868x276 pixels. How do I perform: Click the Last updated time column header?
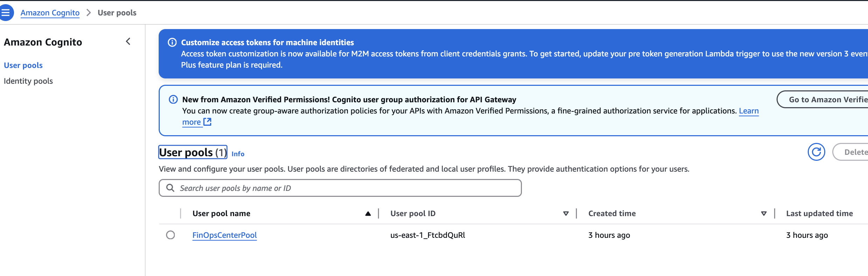coord(819,214)
